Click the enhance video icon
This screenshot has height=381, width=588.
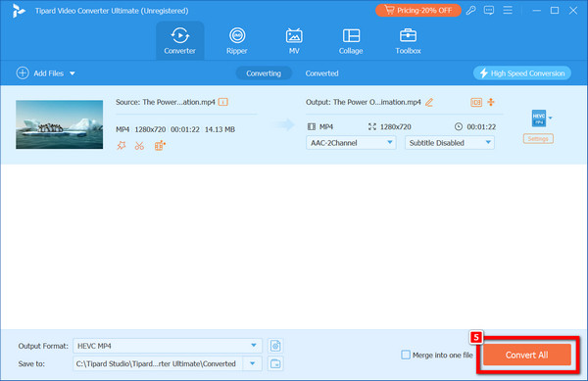click(x=160, y=145)
